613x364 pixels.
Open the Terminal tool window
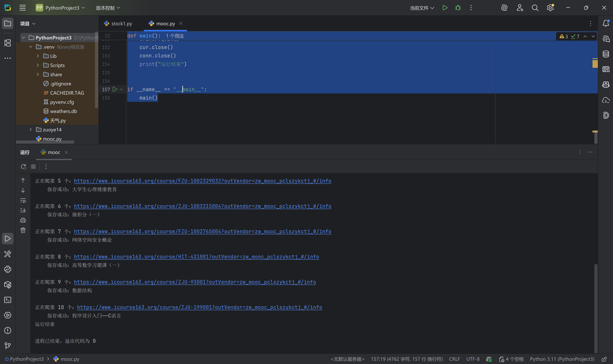[8, 300]
